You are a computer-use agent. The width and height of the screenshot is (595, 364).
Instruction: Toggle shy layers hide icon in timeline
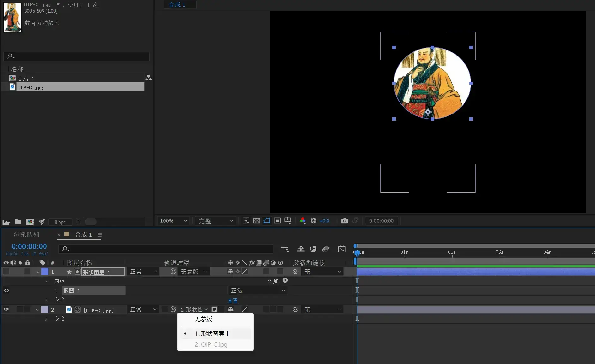tap(301, 249)
